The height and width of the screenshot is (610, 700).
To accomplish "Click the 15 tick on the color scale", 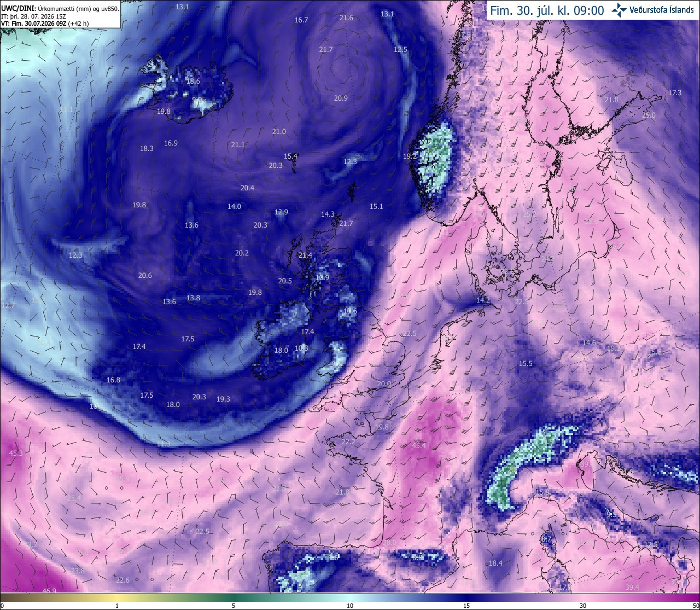I will [x=466, y=606].
